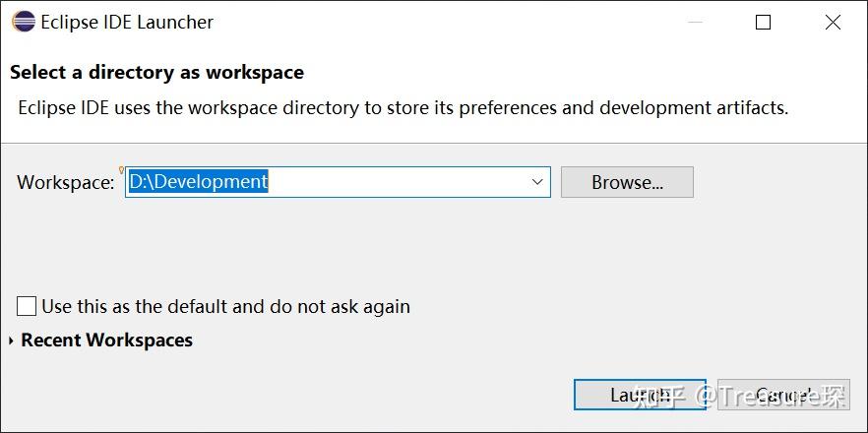Screen dimensions: 868x433
Task: Maximize the Eclipse IDE Launcher window
Action: [763, 22]
